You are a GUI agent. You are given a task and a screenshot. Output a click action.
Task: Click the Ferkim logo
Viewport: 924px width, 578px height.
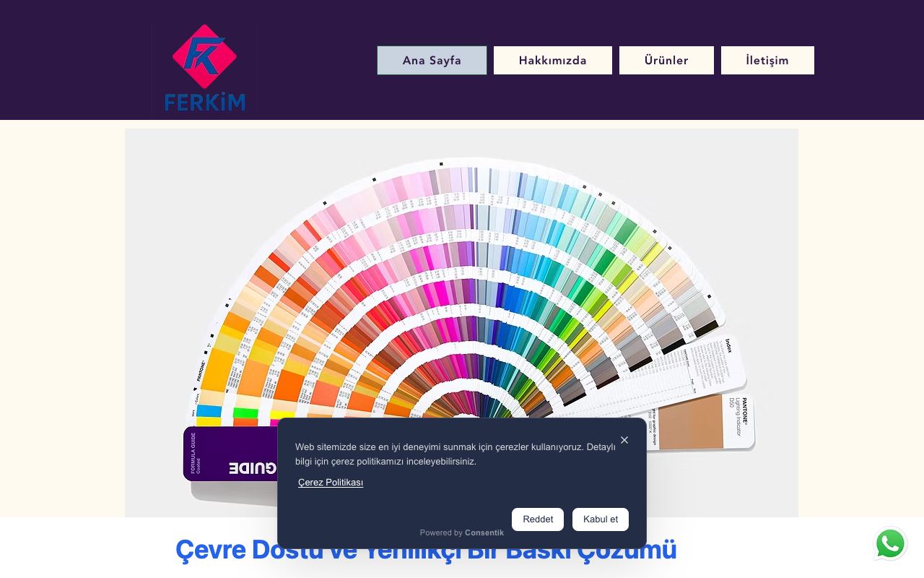(x=205, y=67)
